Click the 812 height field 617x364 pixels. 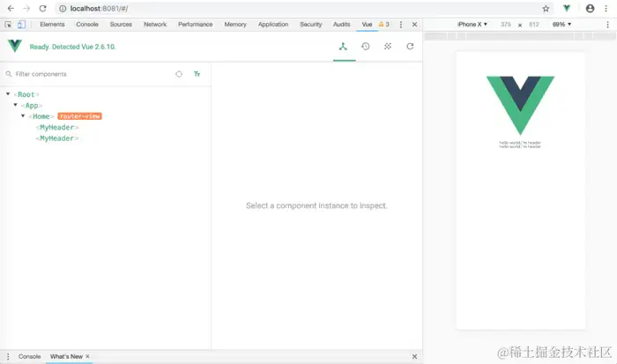pyautogui.click(x=533, y=25)
